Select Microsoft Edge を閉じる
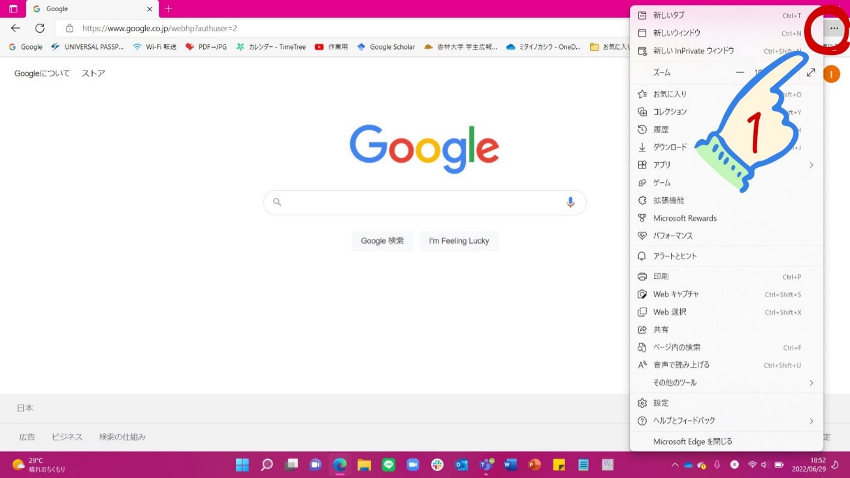Image resolution: width=850 pixels, height=478 pixels. pyautogui.click(x=726, y=442)
